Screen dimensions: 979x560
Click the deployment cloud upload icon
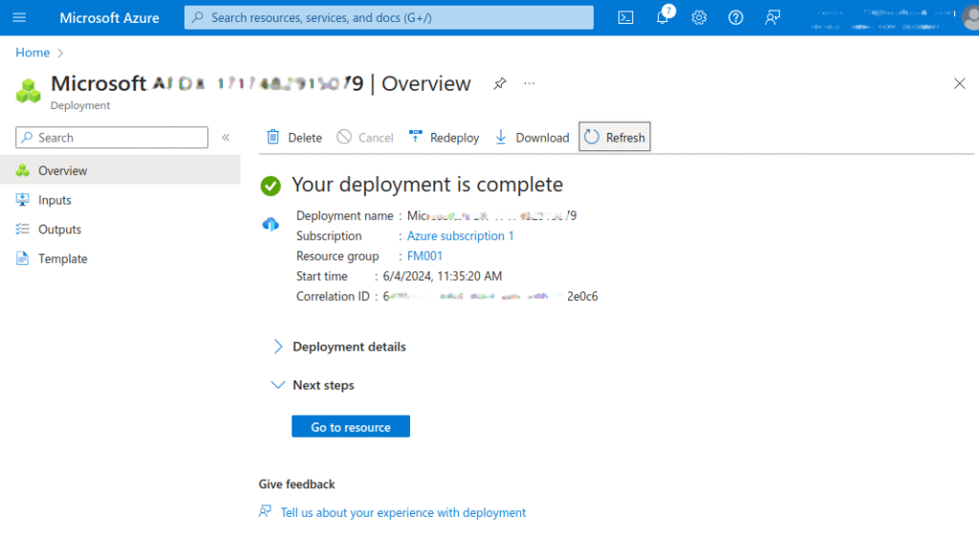(x=271, y=224)
